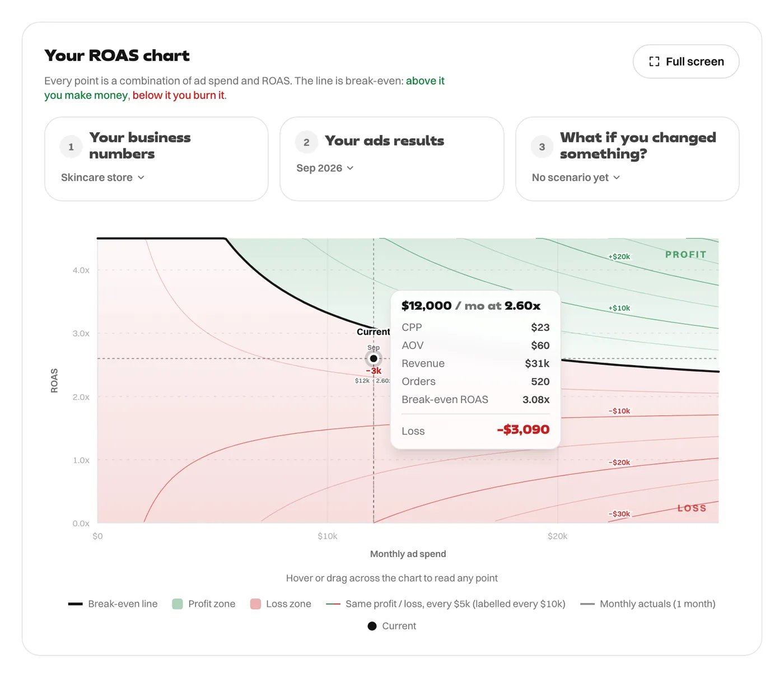Viewport: 784px width, 678px height.
Task: Click the Monthly actuals grey line legend icon
Action: pos(587,604)
